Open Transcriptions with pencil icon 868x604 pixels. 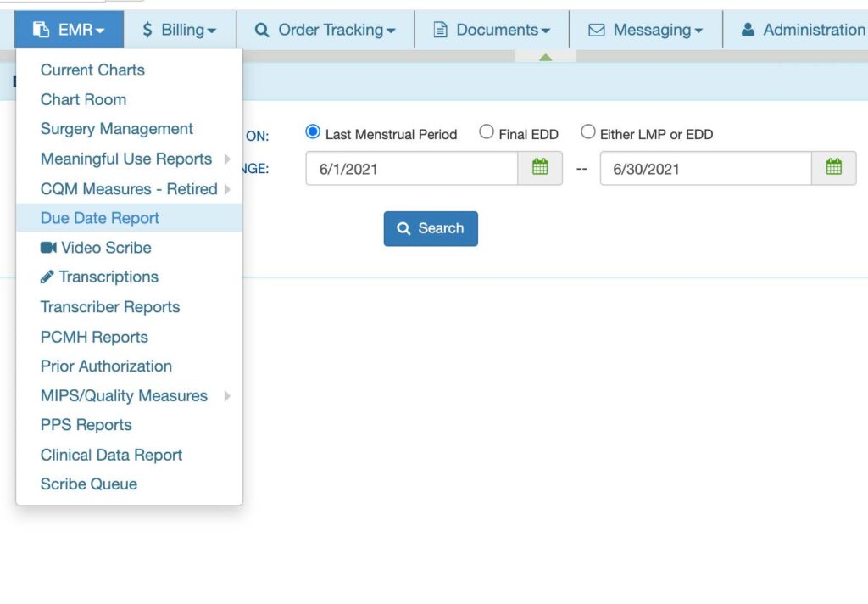pyautogui.click(x=99, y=277)
